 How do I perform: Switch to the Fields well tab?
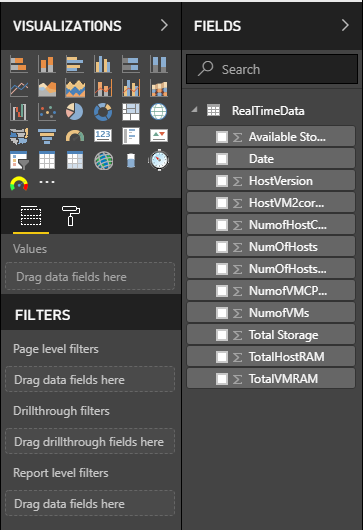(x=31, y=216)
